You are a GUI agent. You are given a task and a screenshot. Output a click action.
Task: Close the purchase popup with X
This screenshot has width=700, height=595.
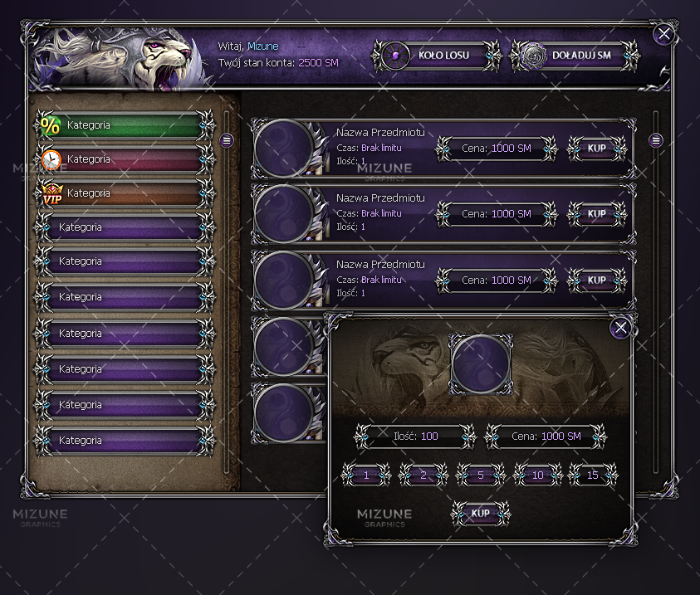click(620, 328)
